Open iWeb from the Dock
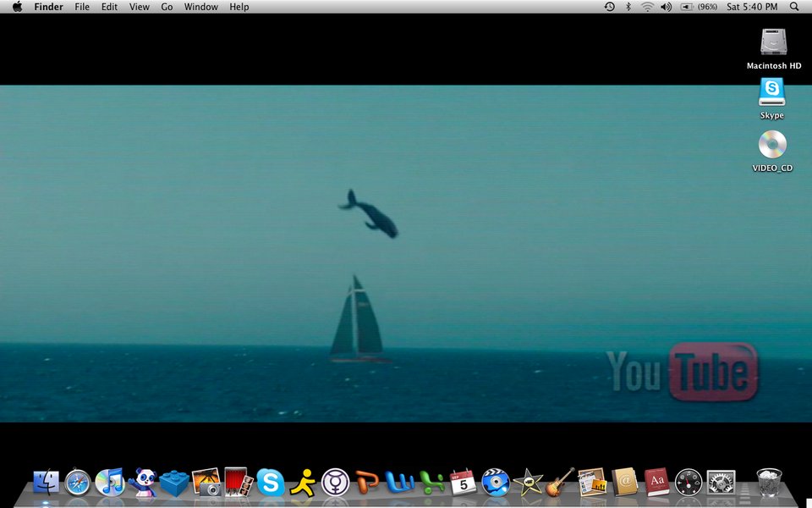Viewport: 812px width, 508px height. [592, 482]
